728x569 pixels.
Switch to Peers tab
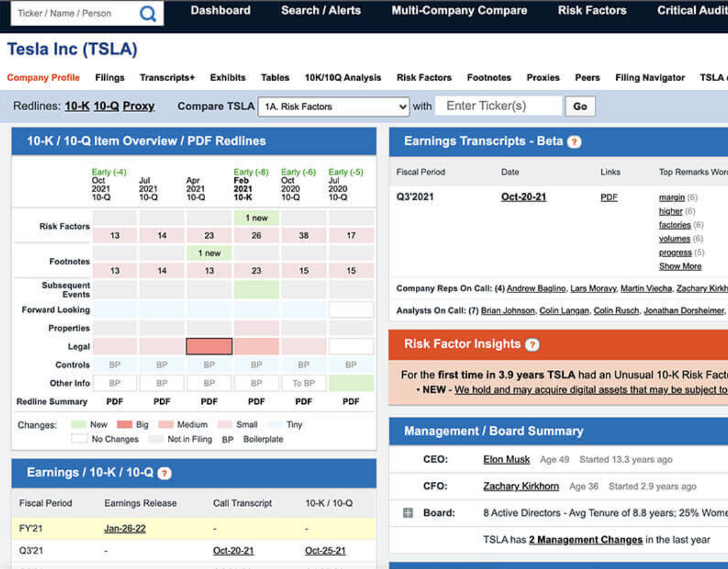(x=587, y=77)
